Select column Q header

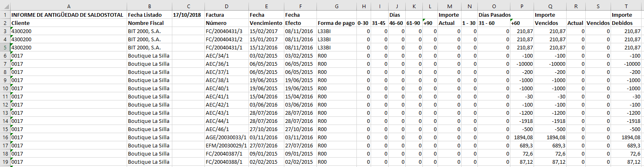click(550, 6)
